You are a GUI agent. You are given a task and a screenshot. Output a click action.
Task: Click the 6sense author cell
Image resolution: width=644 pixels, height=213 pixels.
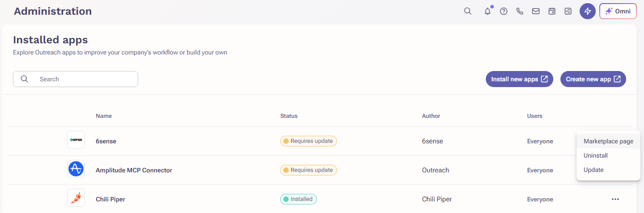click(x=433, y=141)
